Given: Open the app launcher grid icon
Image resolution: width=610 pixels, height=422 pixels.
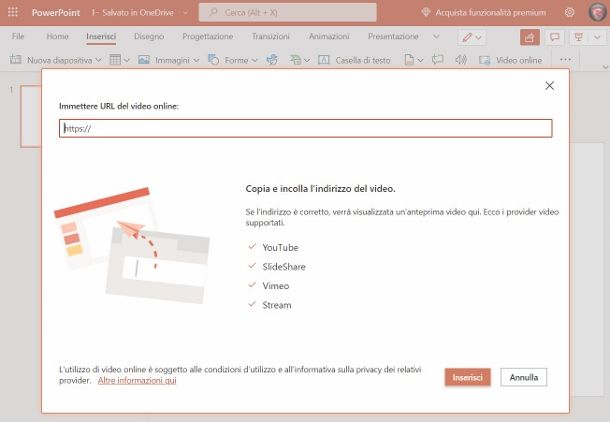Looking at the screenshot, I should coord(13,12).
